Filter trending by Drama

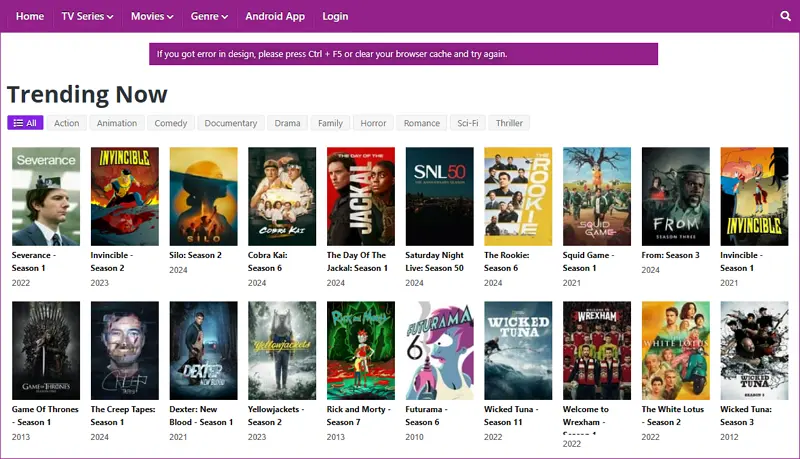(287, 123)
